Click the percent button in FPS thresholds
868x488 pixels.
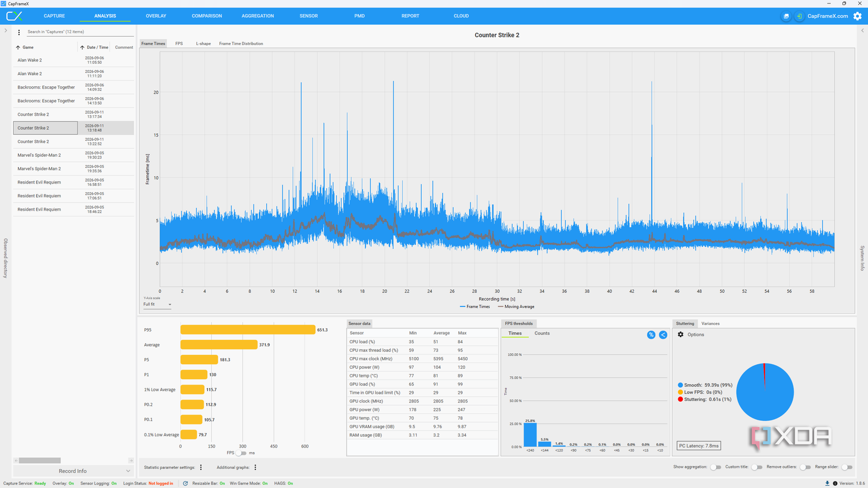(x=651, y=335)
